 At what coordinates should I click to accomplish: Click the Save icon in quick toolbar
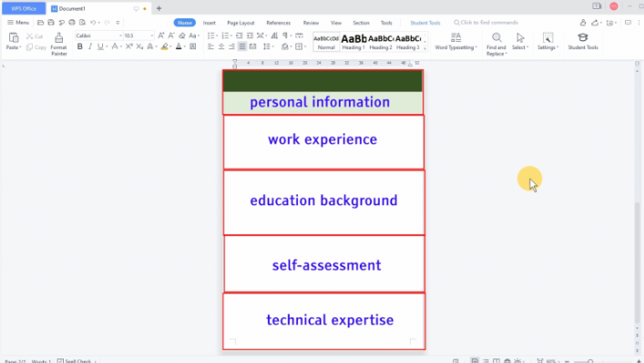[51, 23]
